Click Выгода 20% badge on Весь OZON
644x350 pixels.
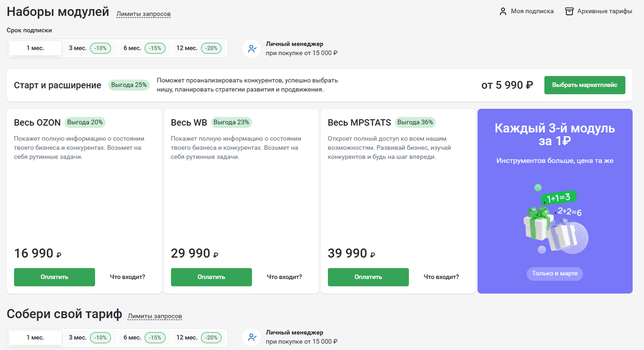[x=85, y=122]
